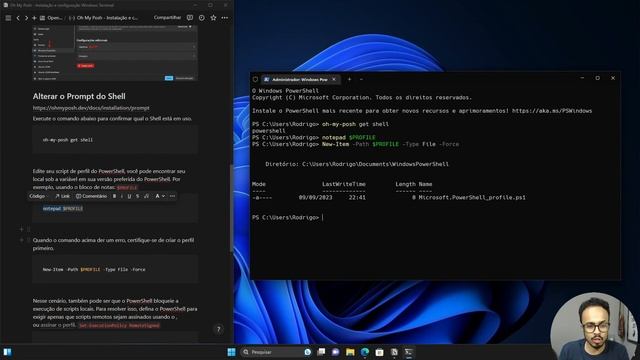Go back with the left arrow in Notion
This screenshot has width=640, height=360.
point(18,18)
